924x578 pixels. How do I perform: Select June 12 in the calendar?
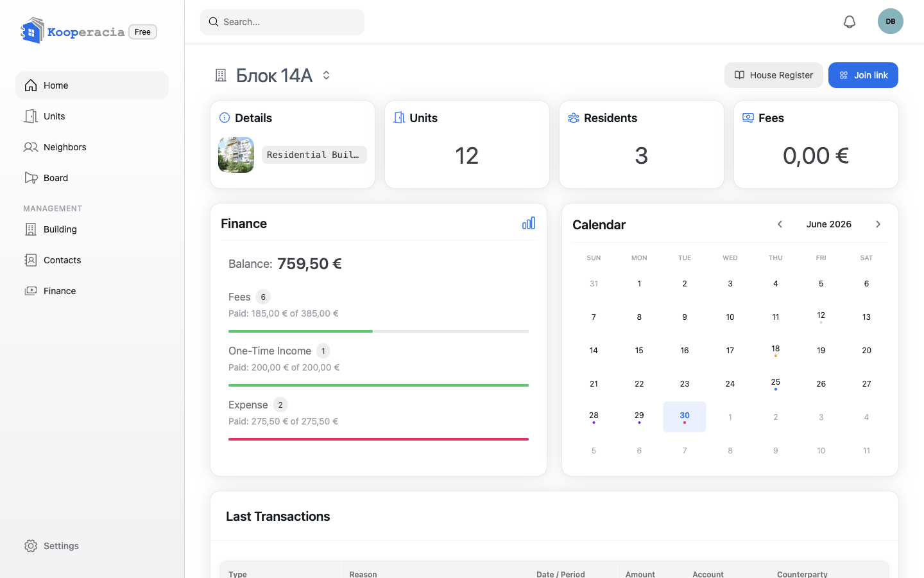pyautogui.click(x=821, y=317)
